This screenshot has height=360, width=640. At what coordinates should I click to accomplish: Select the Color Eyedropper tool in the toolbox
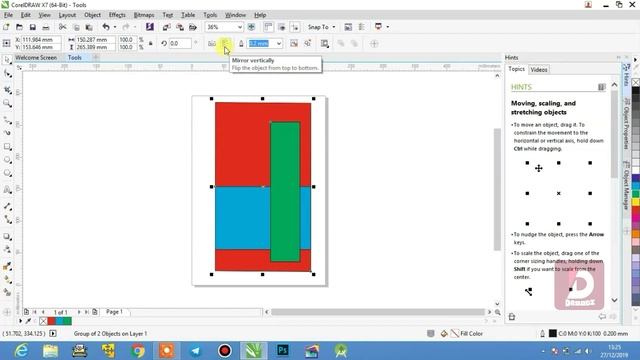tap(7, 266)
